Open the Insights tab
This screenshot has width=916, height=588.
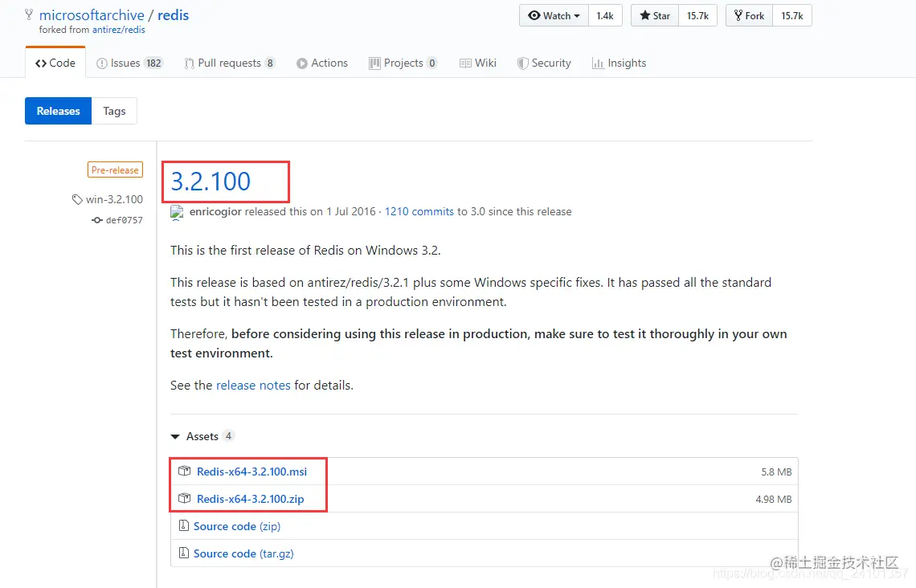620,63
